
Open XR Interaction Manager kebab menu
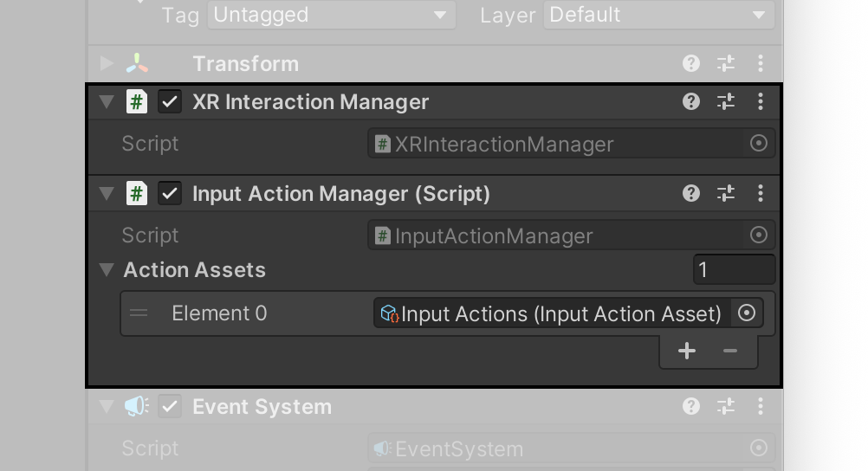[x=760, y=102]
